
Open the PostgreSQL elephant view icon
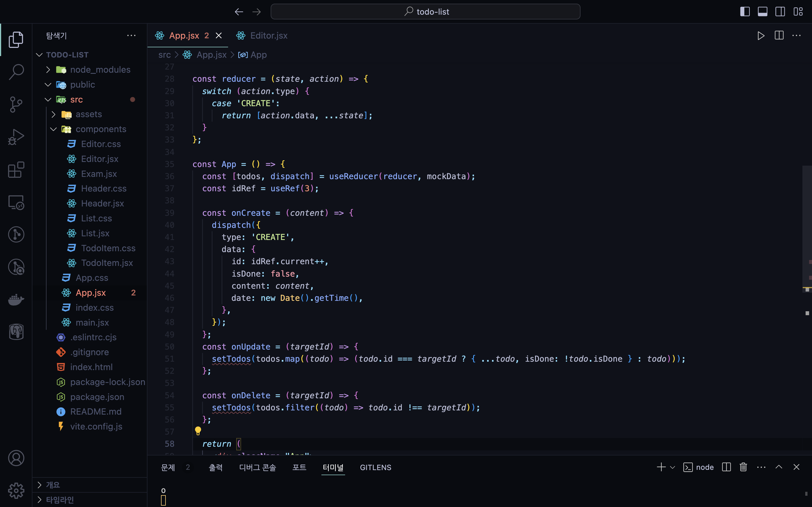[x=16, y=332]
